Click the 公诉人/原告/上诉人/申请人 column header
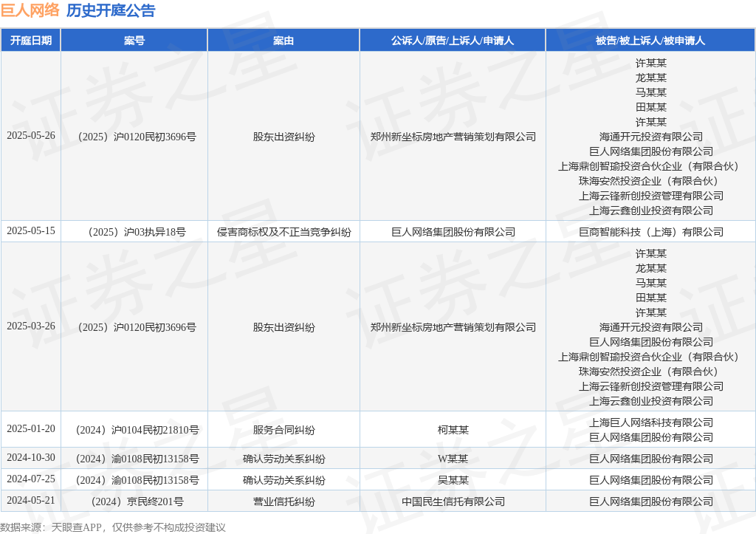 (453, 41)
